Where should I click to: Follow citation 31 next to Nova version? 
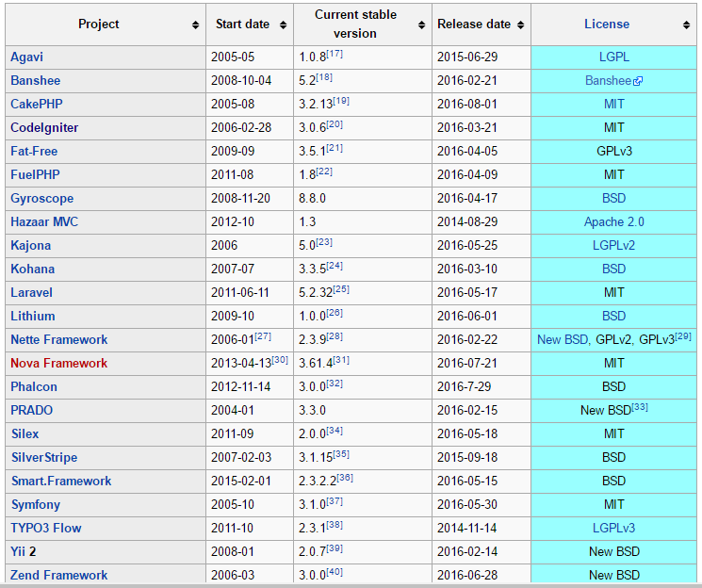(x=341, y=360)
